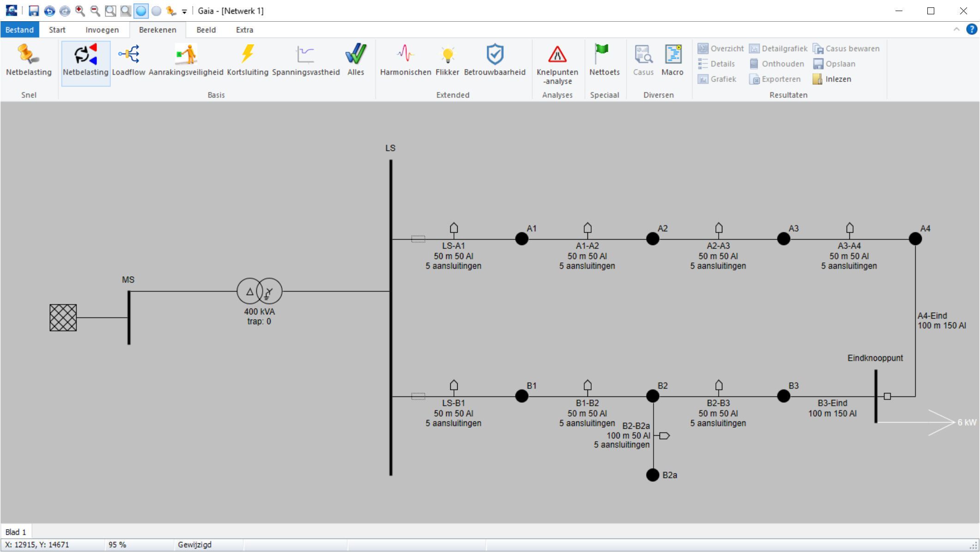Start the Kortsluiting calculation

248,61
